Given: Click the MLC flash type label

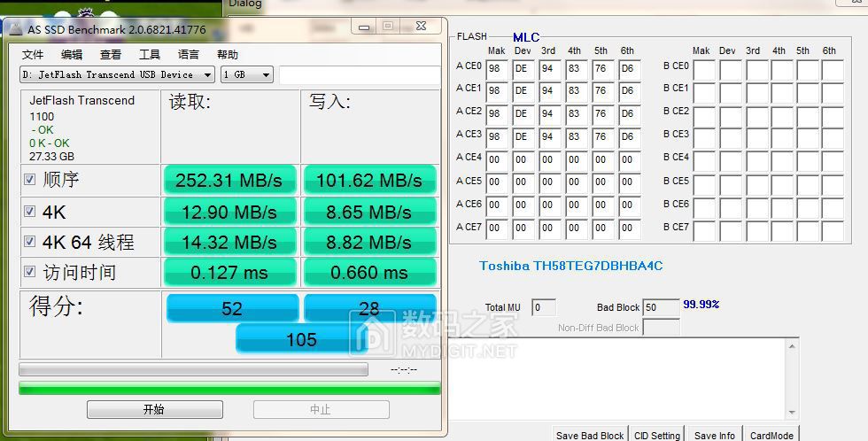Looking at the screenshot, I should tap(526, 37).
